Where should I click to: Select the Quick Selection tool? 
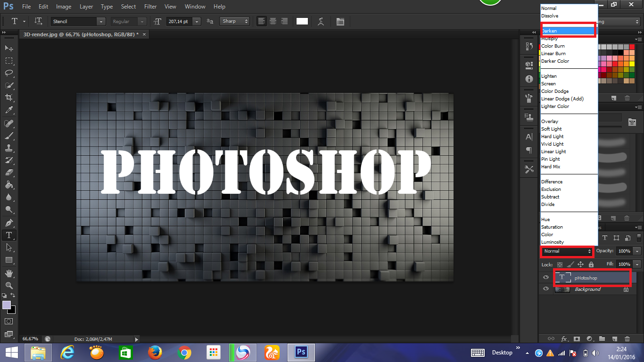point(9,85)
